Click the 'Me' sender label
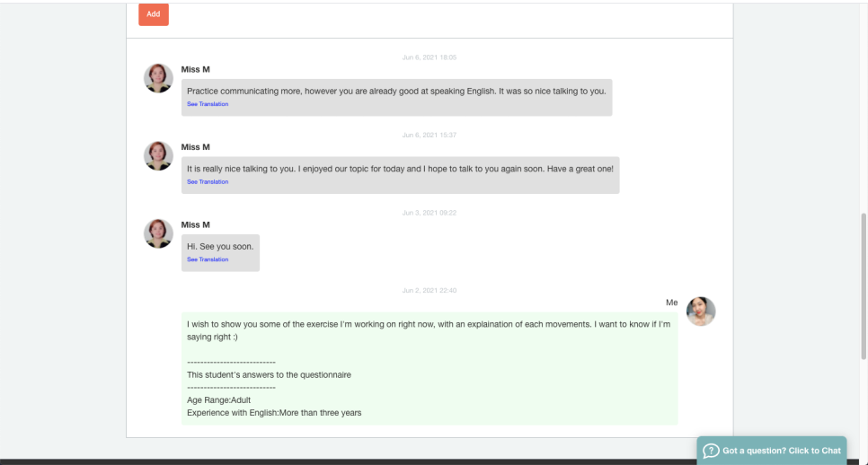The image size is (868, 465). 671,303
